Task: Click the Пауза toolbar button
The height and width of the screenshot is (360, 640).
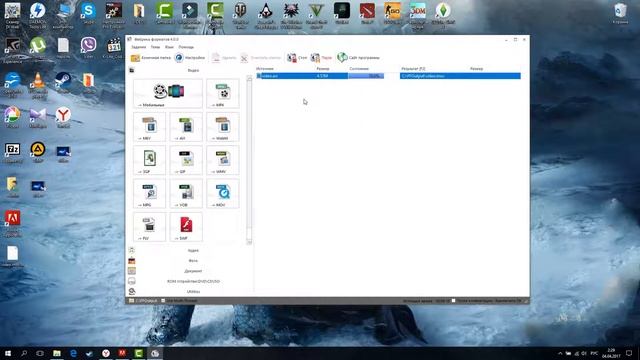Action: (321, 58)
